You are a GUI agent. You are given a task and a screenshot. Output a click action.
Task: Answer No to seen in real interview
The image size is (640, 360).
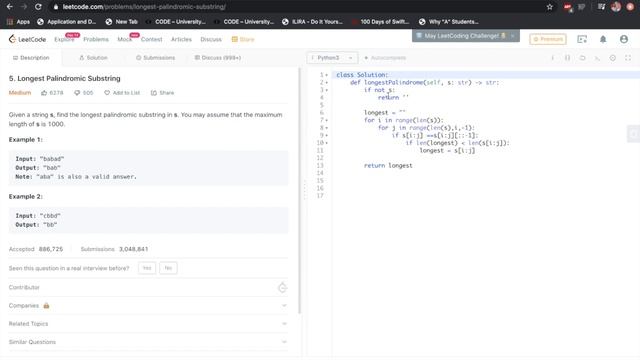coord(168,268)
